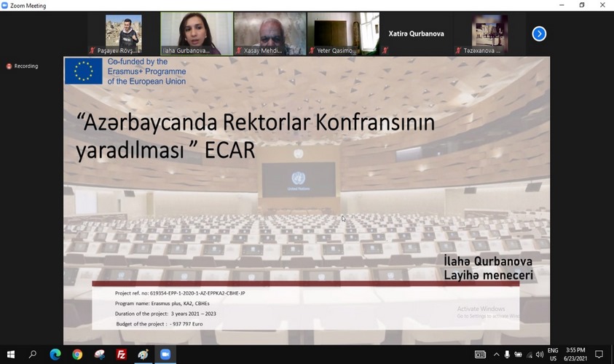Open Microsoft Edge from the taskbar

click(x=55, y=355)
